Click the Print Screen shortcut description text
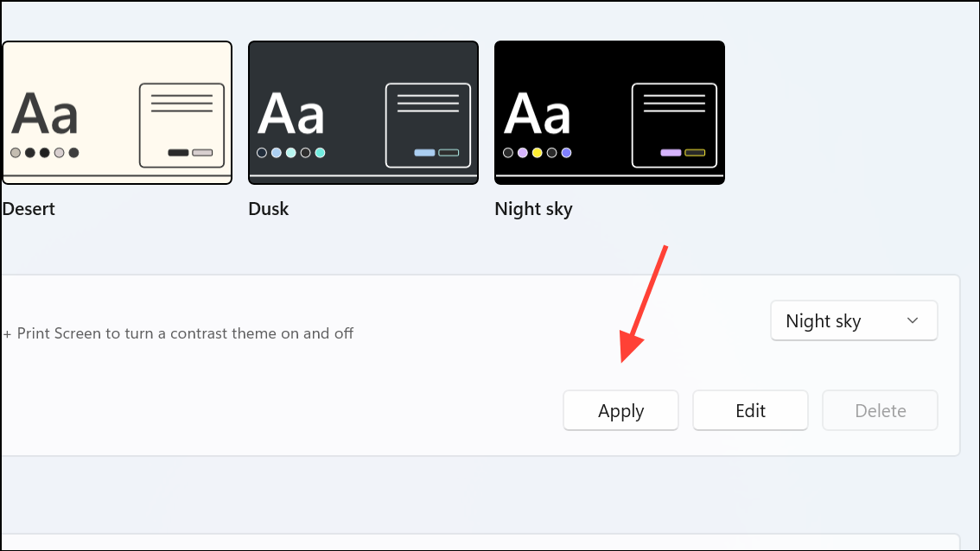This screenshot has height=551, width=980. point(178,333)
